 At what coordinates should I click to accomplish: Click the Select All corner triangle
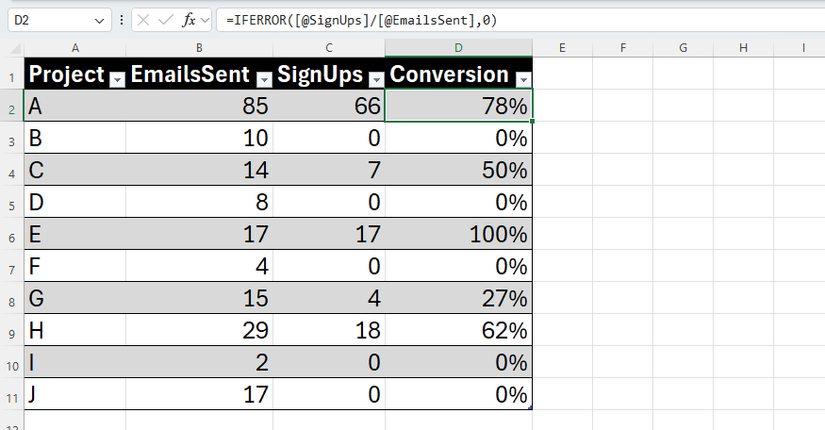coord(15,48)
